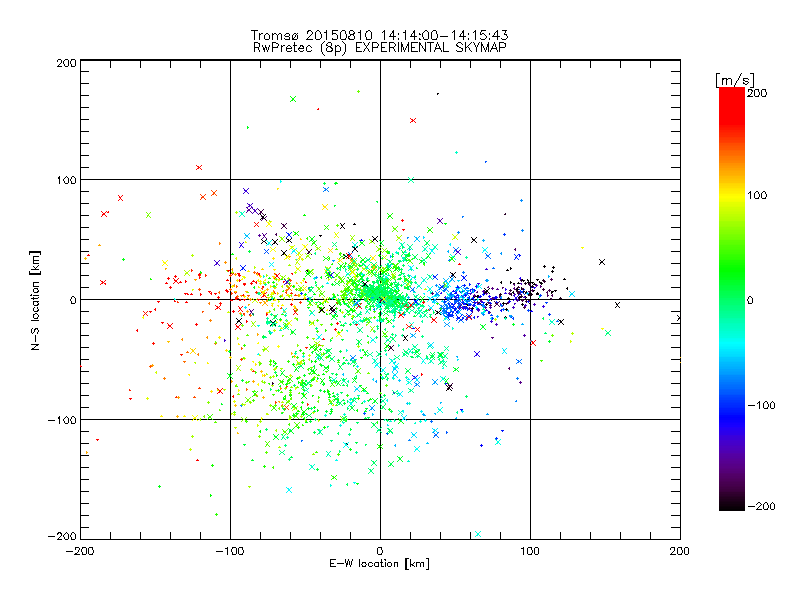Screen dimensions: 800x600
Task: Click the plot origin where zero lines cross
Action: point(380,299)
